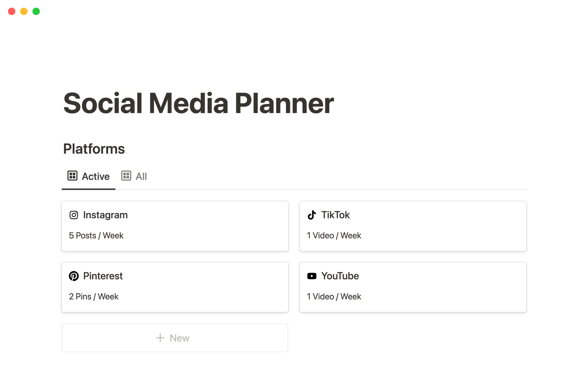Viewport: 588px width, 368px height.
Task: Select the 5 Posts / Week text
Action: point(96,236)
